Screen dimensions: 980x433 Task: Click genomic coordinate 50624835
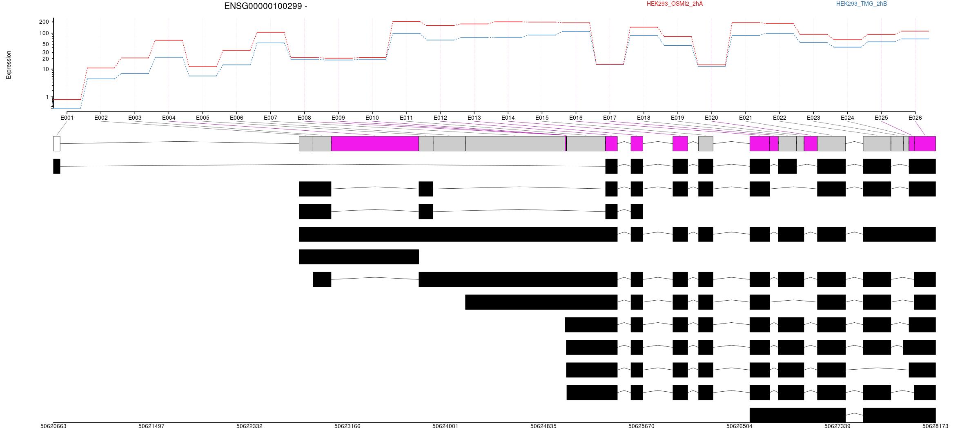coord(543,426)
